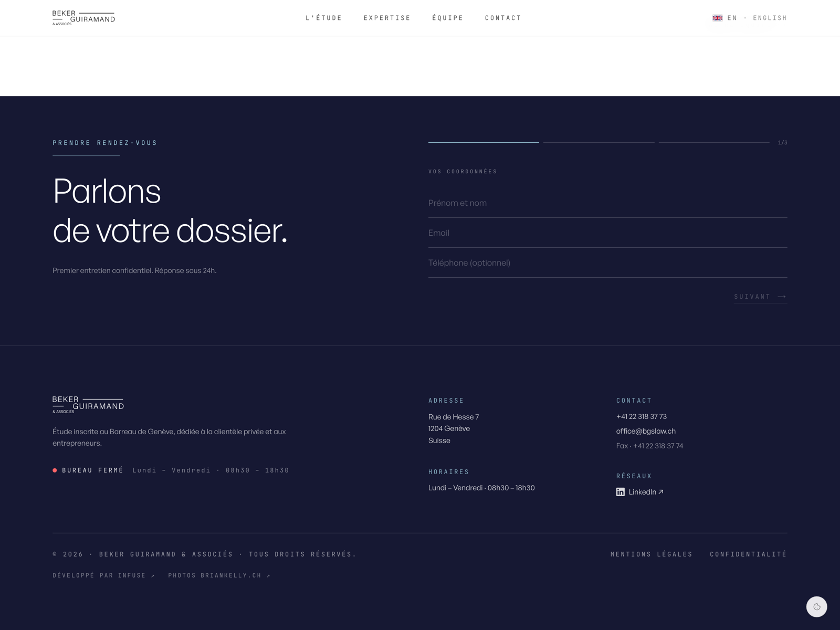Click the PRENDRE RENDEZ-VOUS label
This screenshot has height=630, width=840.
point(105,143)
